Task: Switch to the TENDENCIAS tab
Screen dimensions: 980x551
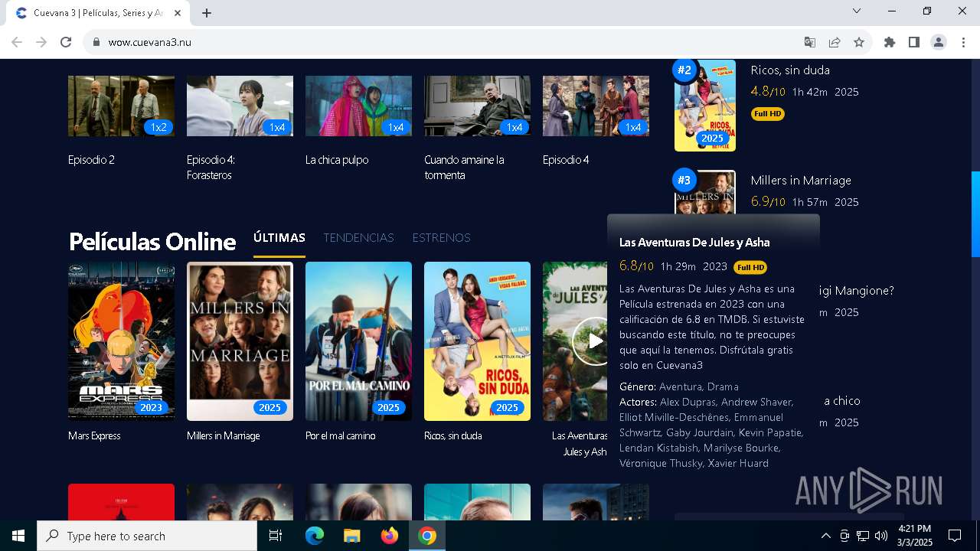Action: [x=358, y=238]
